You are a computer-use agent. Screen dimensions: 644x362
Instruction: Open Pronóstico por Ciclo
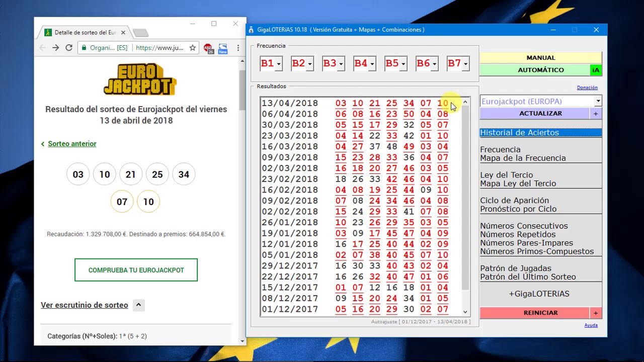(x=518, y=209)
